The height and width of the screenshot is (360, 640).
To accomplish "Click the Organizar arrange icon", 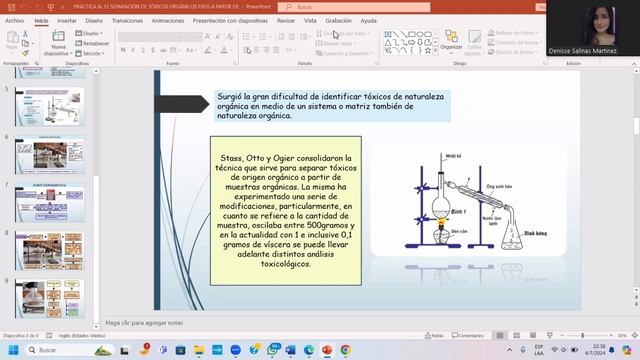I will (451, 40).
